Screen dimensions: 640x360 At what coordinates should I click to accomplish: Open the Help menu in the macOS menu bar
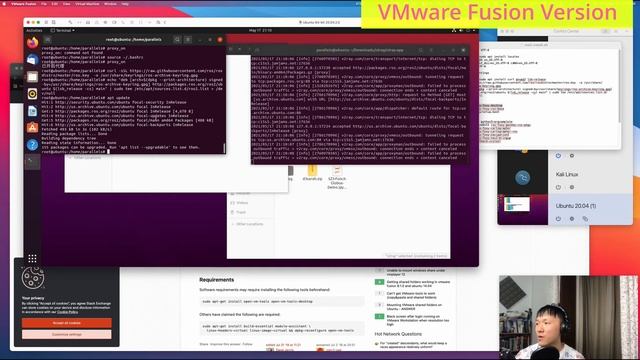pos(125,4)
